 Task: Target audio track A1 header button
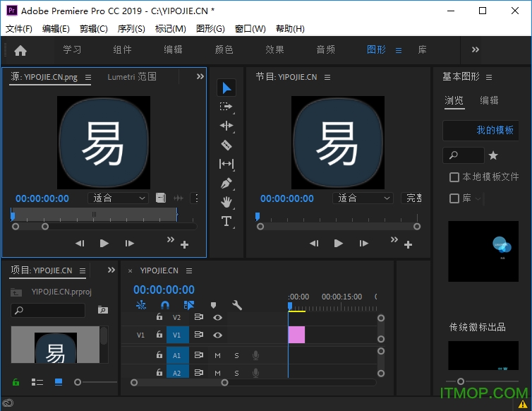[177, 355]
